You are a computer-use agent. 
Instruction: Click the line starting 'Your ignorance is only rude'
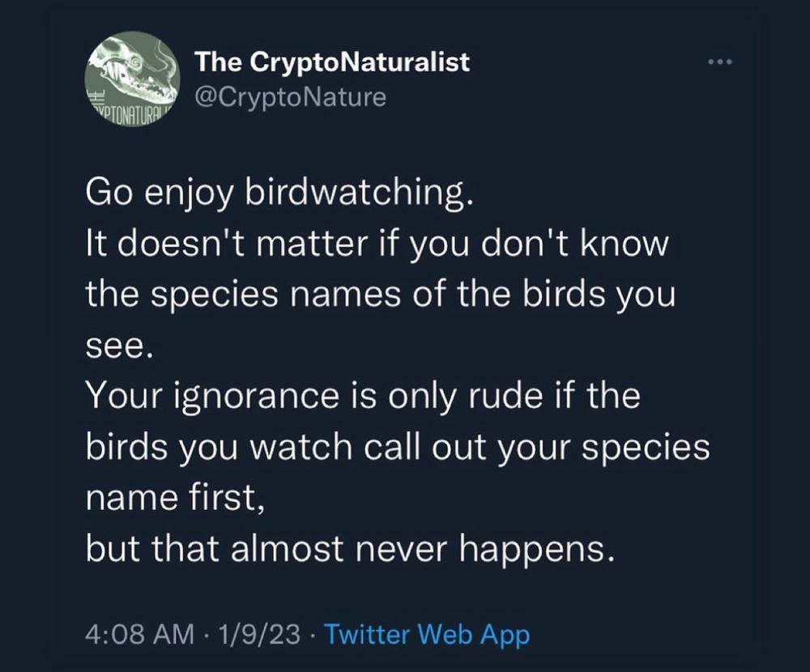pyautogui.click(x=363, y=396)
